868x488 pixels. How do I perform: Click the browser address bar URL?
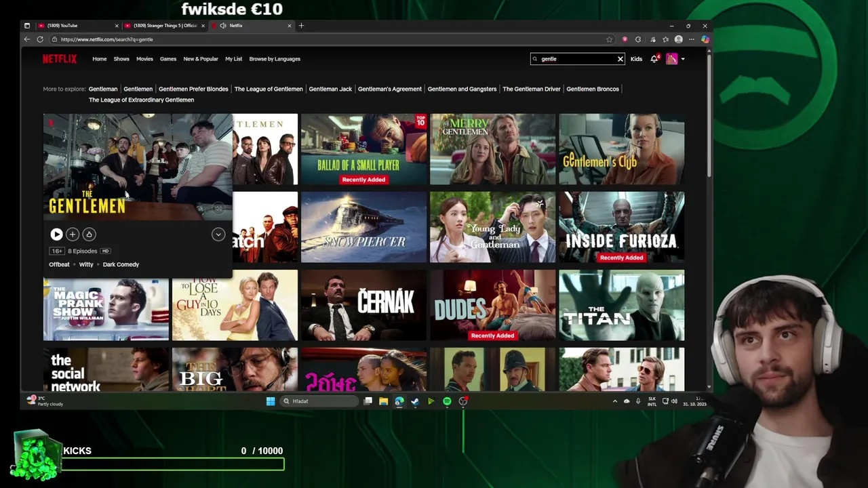(x=106, y=39)
